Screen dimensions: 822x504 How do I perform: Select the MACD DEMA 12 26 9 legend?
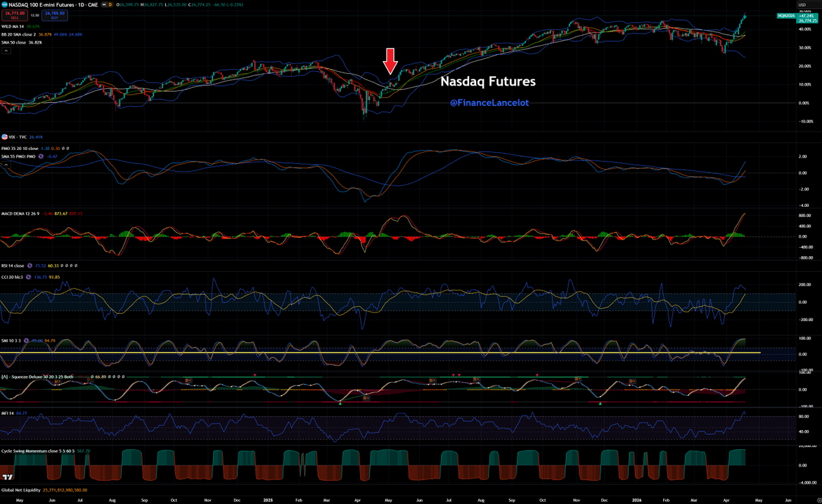pos(21,214)
